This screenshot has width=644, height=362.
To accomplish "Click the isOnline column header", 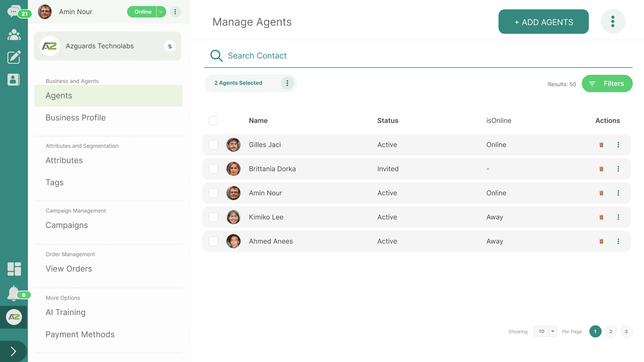I will pyautogui.click(x=499, y=121).
